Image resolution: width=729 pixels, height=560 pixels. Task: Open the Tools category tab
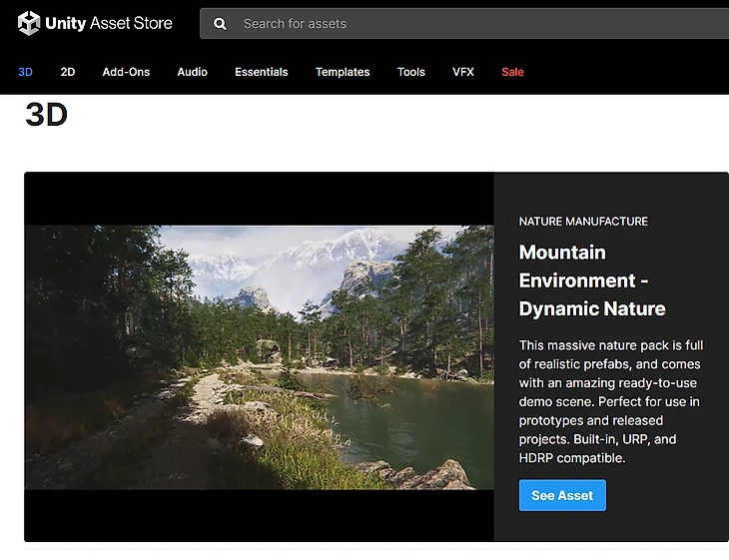coord(410,72)
